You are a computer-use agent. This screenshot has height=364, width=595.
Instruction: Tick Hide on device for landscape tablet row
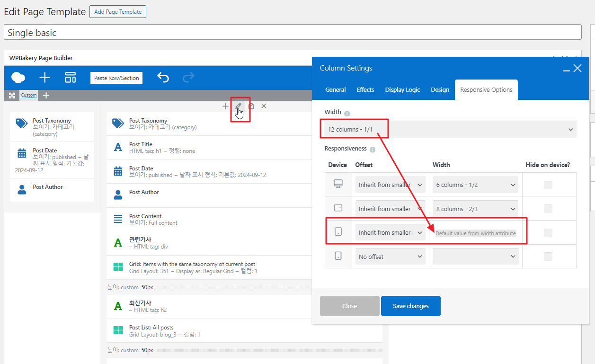[548, 209]
